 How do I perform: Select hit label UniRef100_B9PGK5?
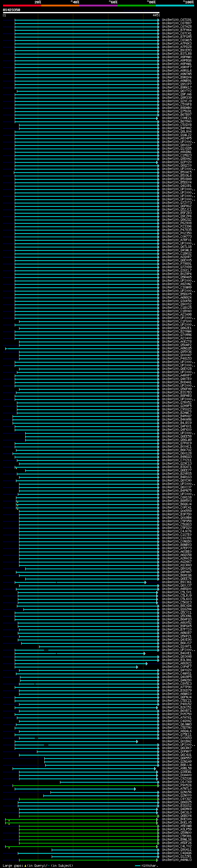[x=176, y=626]
